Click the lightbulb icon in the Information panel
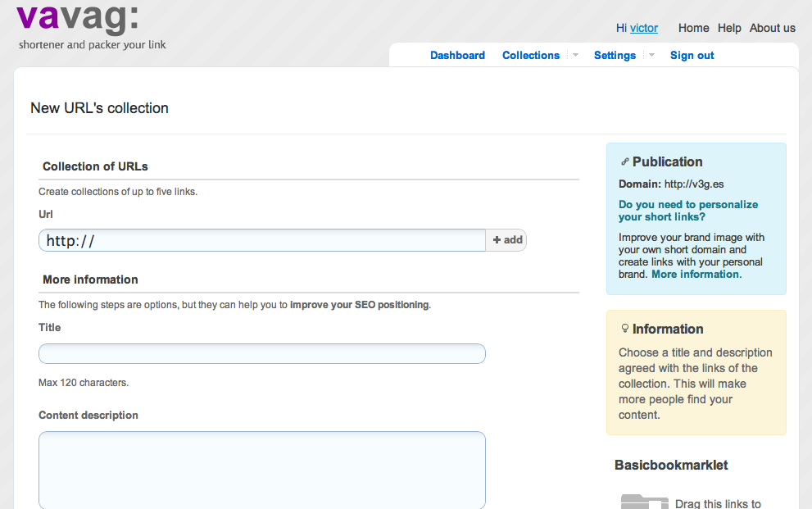This screenshot has width=812, height=509. click(x=625, y=329)
